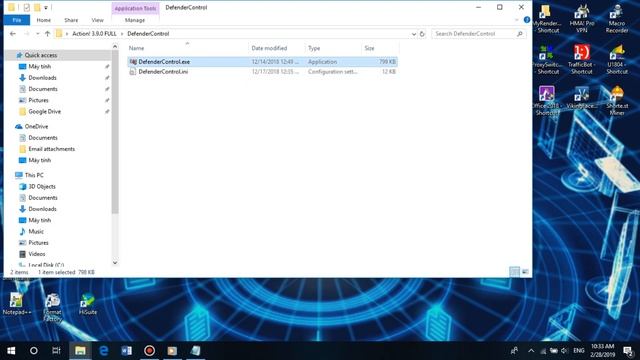Click Quick Access Toolbar properties checkmark icon

[27, 7]
